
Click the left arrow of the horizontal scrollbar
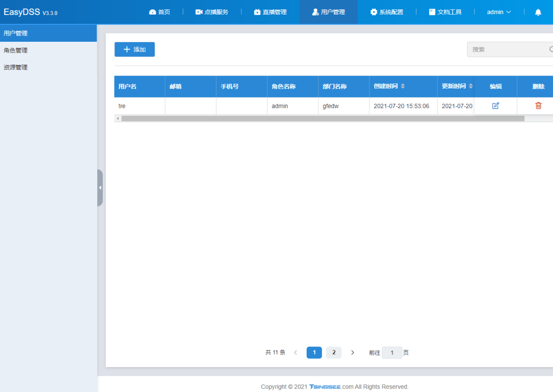(x=118, y=119)
